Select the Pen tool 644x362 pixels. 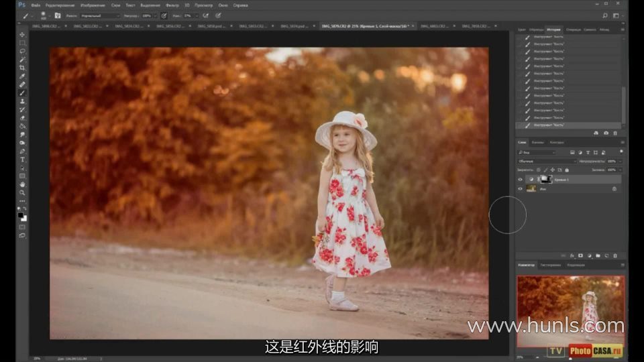(x=22, y=152)
